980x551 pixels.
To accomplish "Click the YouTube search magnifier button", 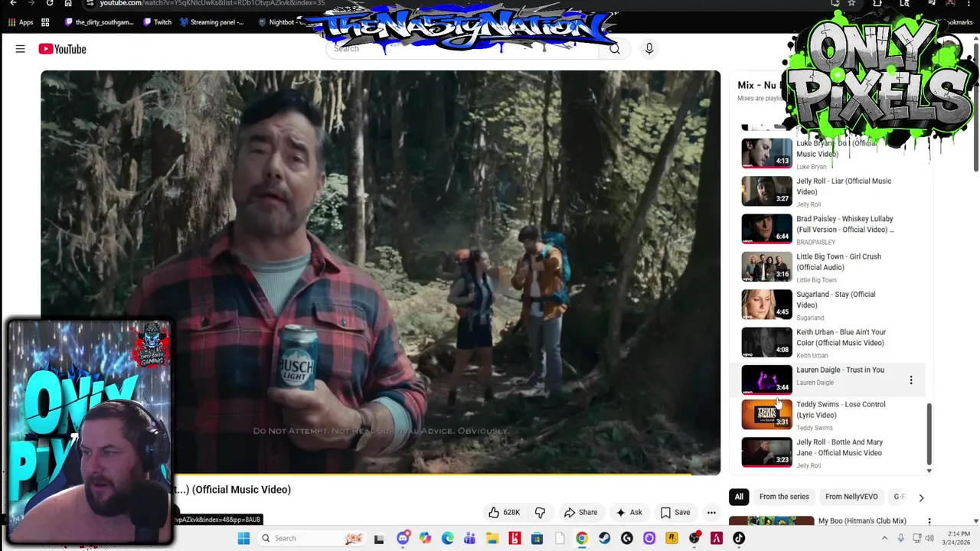I will (614, 49).
